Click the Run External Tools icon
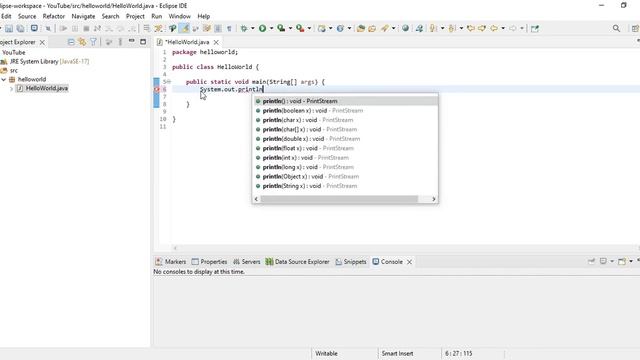This screenshot has height=360, width=640. (300, 28)
